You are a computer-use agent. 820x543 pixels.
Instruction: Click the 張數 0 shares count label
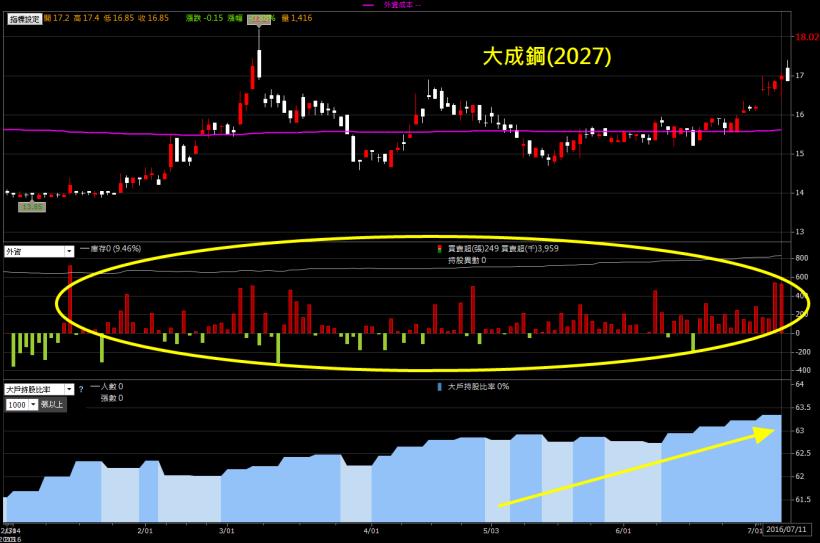pos(112,398)
